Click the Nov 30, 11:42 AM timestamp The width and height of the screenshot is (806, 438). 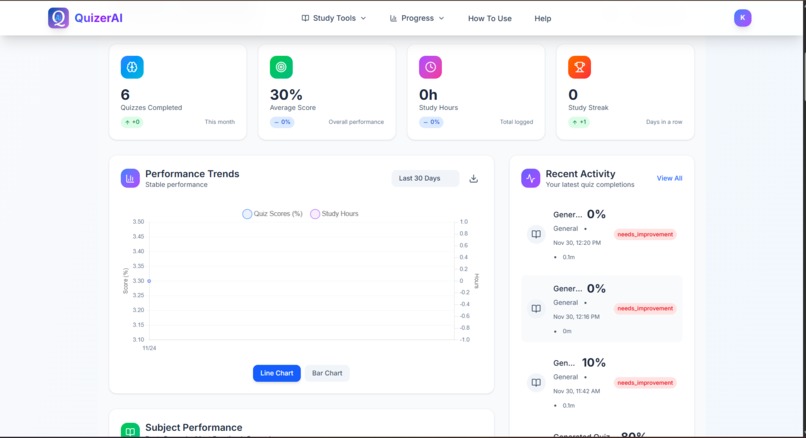click(x=577, y=391)
